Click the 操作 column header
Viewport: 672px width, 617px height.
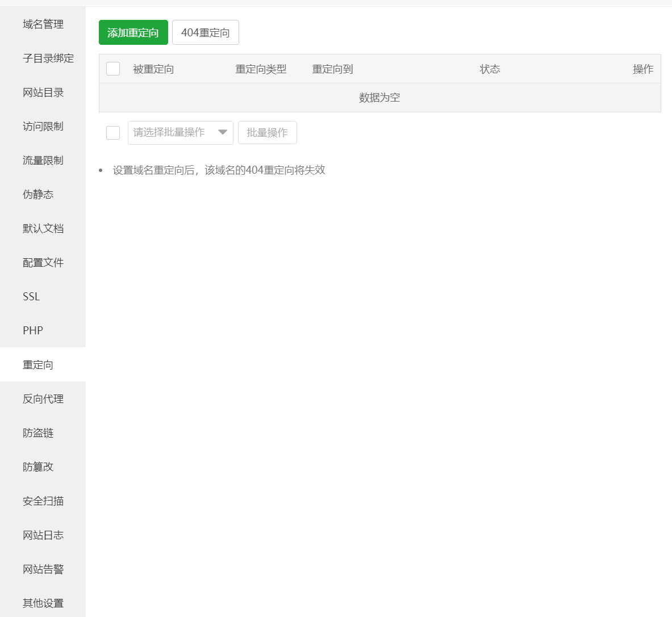(x=643, y=69)
